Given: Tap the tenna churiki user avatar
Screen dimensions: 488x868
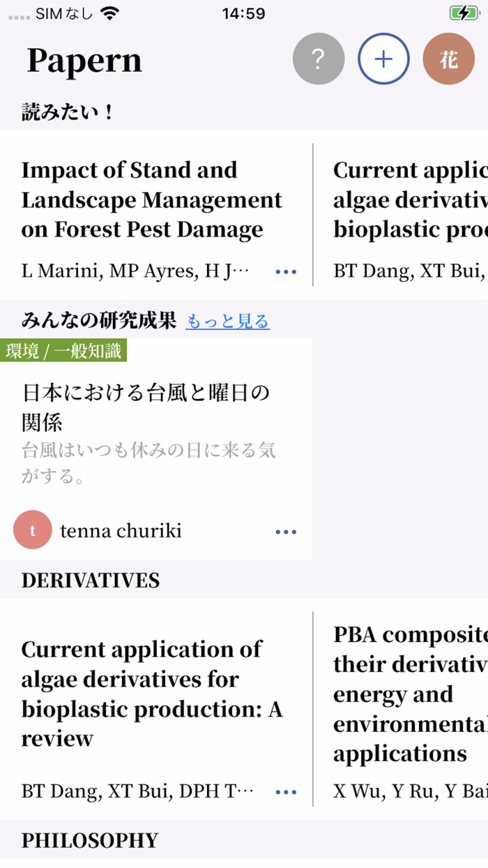Looking at the screenshot, I should tap(32, 530).
